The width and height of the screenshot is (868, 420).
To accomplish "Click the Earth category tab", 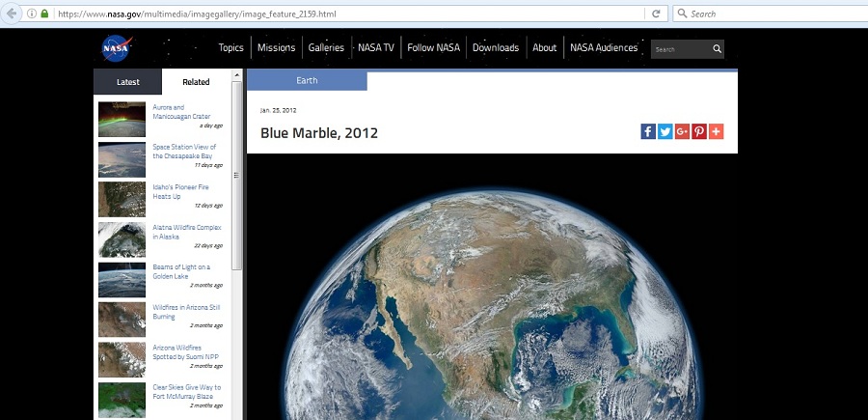I will point(307,81).
